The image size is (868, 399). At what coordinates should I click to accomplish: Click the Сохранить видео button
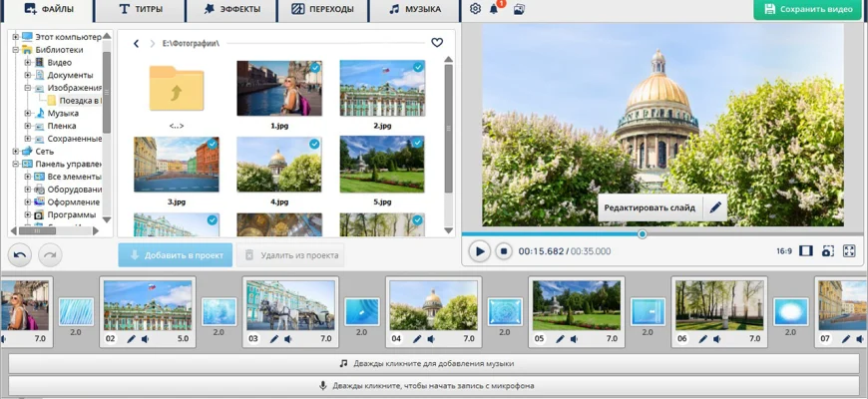click(x=809, y=9)
